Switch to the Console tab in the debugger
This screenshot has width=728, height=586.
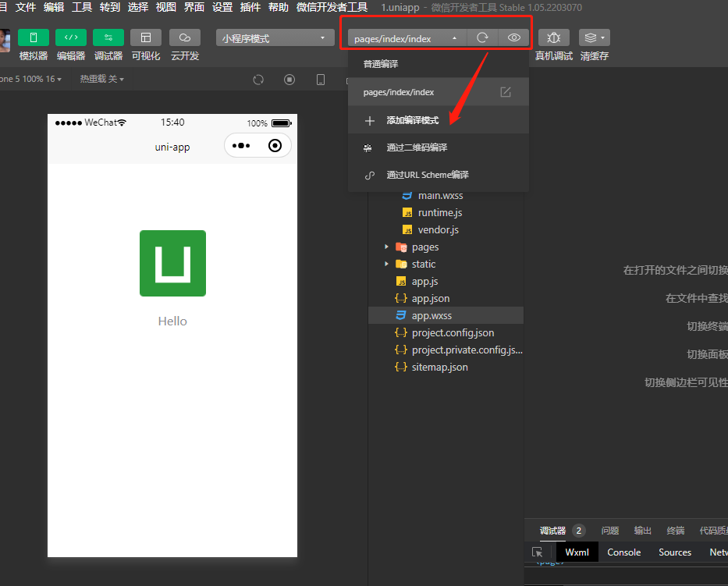[x=623, y=552]
